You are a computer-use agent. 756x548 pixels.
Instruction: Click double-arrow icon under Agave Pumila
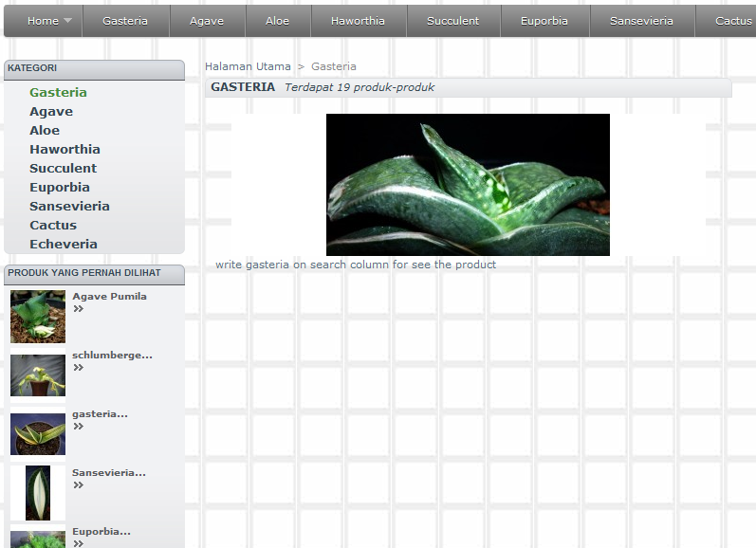79,308
